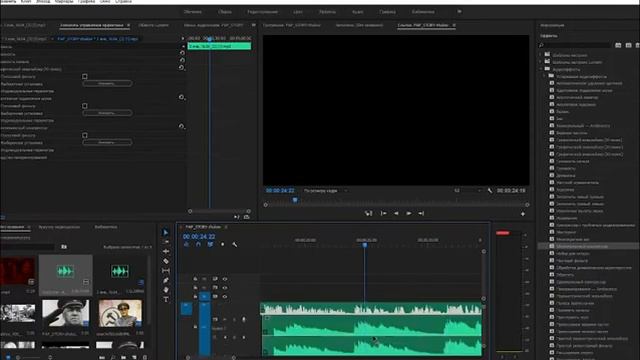Toggle insert sequences as nests icon
Image resolution: width=640 pixels, height=360 pixels.
click(187, 244)
